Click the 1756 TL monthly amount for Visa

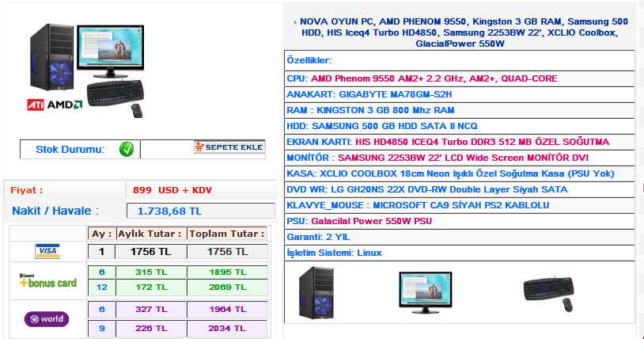coord(151,251)
